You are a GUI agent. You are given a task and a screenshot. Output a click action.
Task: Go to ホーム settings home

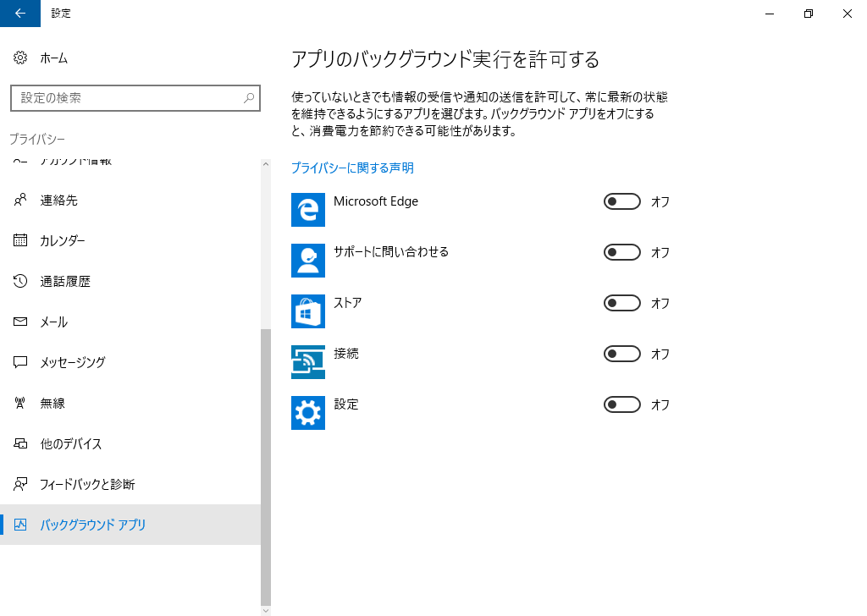[53, 58]
